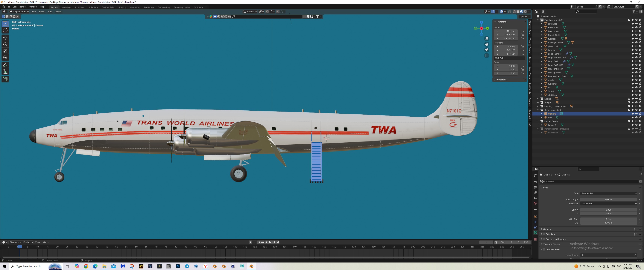Switch to the Modeling workspace tab
644x270 pixels.
66,7
